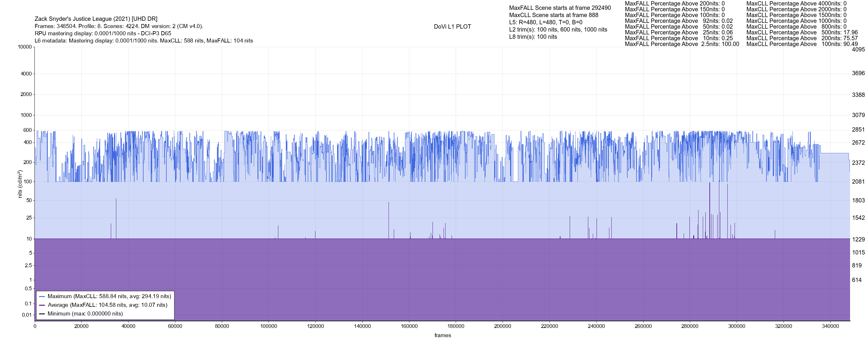The height and width of the screenshot is (347, 868).
Task: Select the Maximum MaxCLL legend entry text
Action: tap(109, 296)
